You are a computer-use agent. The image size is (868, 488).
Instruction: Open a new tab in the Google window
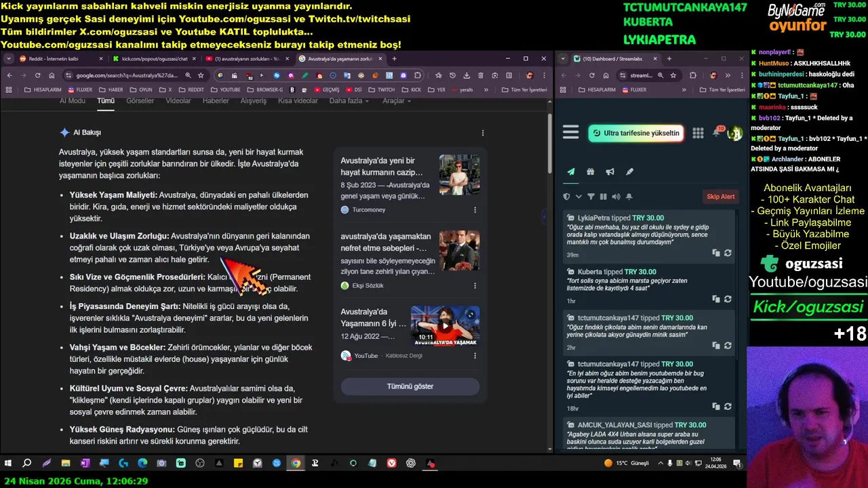[x=395, y=59]
